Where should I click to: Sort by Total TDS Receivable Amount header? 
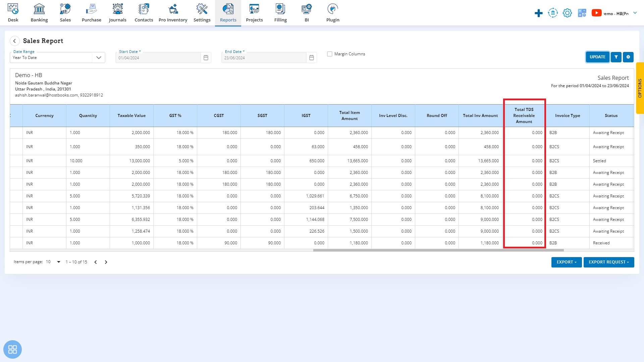coord(524,116)
